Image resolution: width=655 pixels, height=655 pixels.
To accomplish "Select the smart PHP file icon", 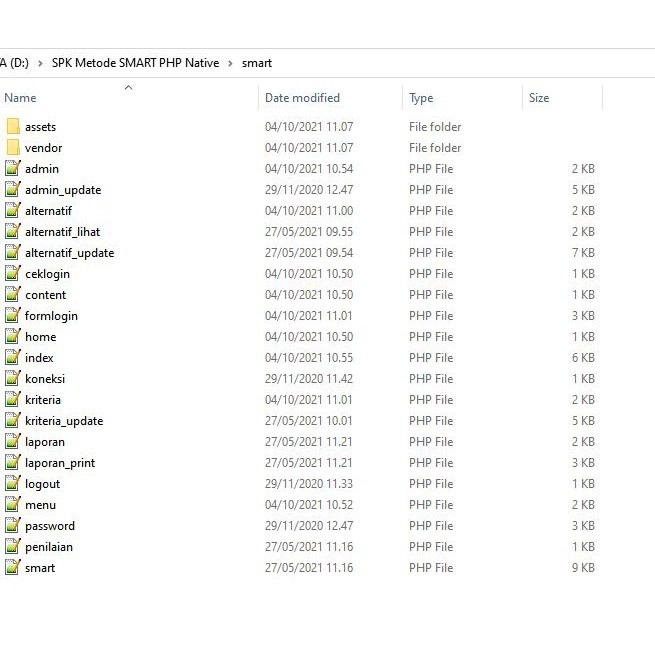I will point(13,567).
